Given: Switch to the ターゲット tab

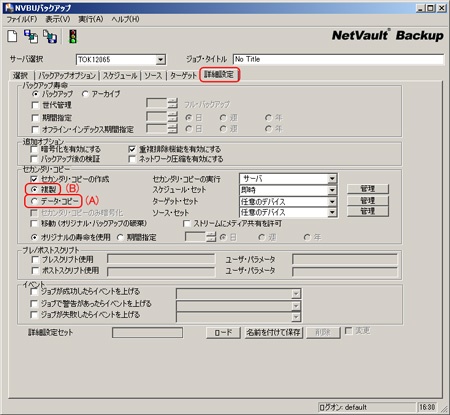Looking at the screenshot, I should [183, 75].
